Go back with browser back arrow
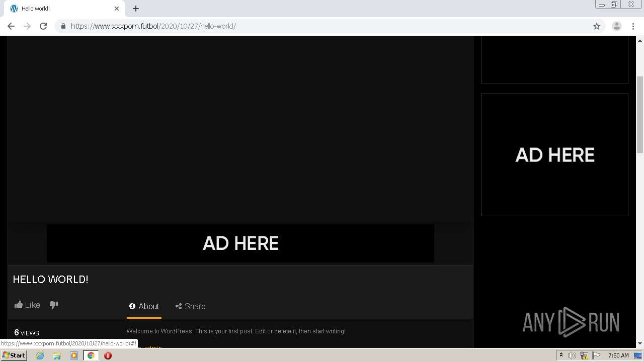 [x=11, y=26]
